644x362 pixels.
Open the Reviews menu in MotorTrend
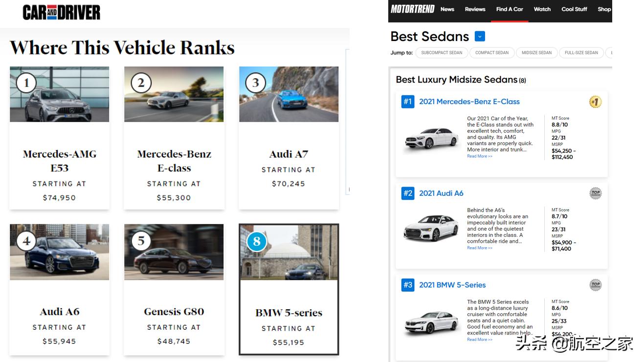click(x=475, y=9)
